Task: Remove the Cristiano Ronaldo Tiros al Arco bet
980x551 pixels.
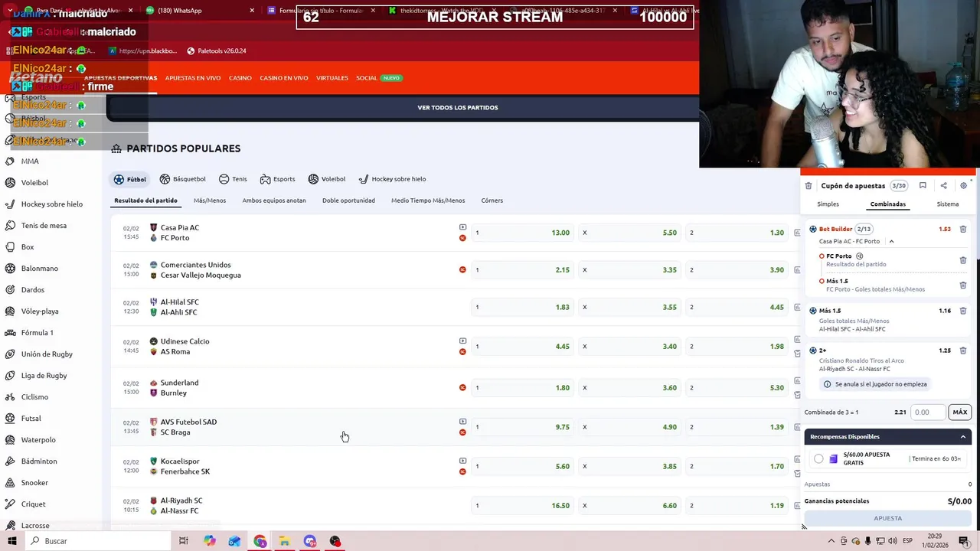Action: tap(963, 350)
